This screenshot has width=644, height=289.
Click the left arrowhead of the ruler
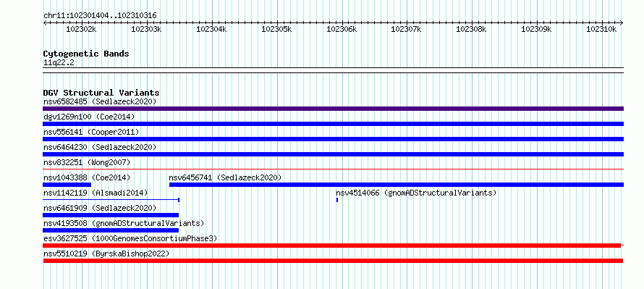coord(45,23)
